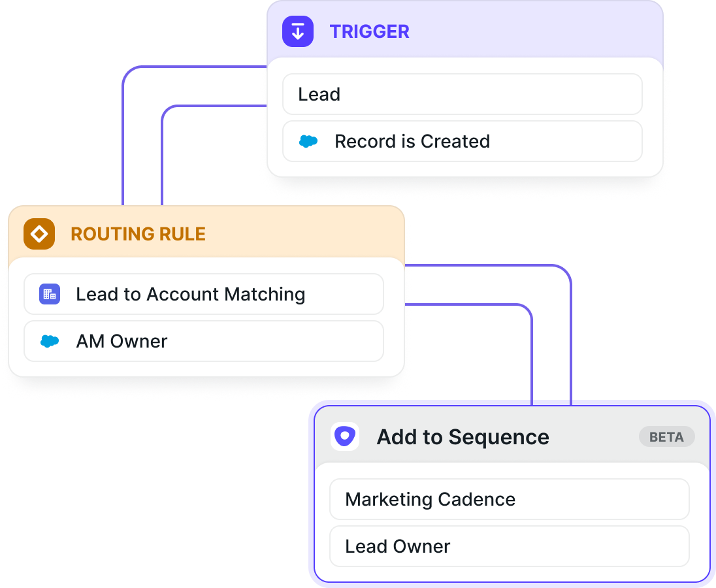Open the Record is Created event selector
Screen dimensions: 716x588
pyautogui.click(x=463, y=141)
